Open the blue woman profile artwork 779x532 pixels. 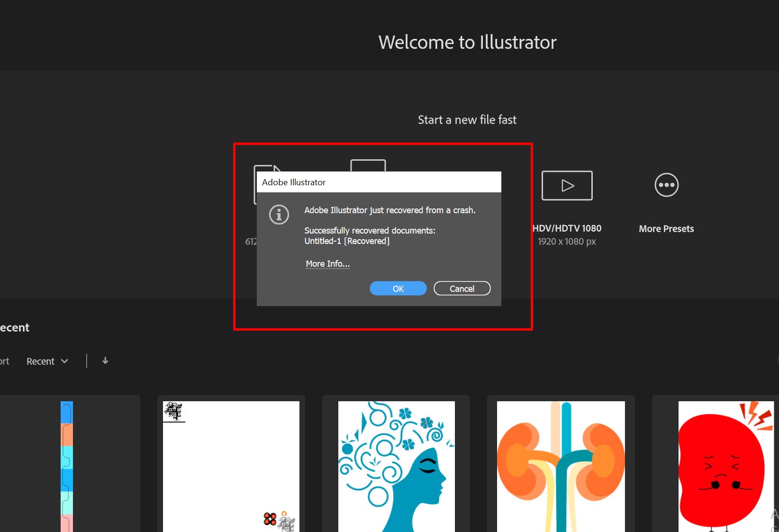(x=396, y=466)
